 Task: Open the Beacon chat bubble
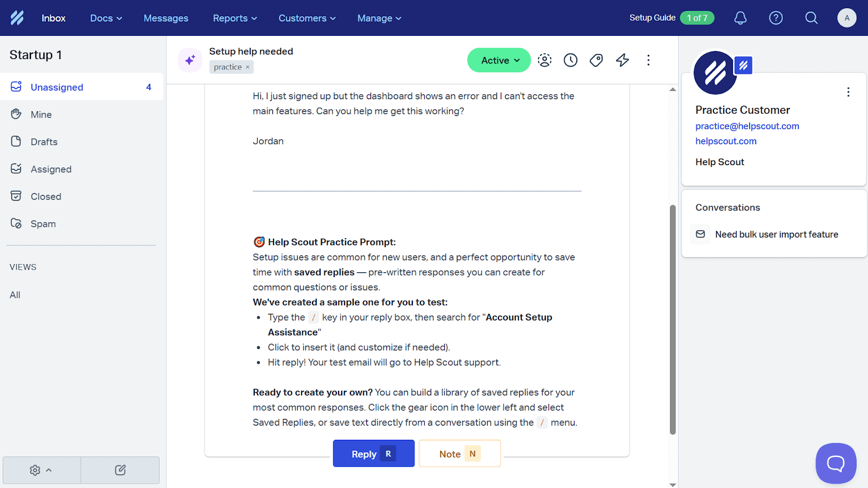[x=835, y=463]
